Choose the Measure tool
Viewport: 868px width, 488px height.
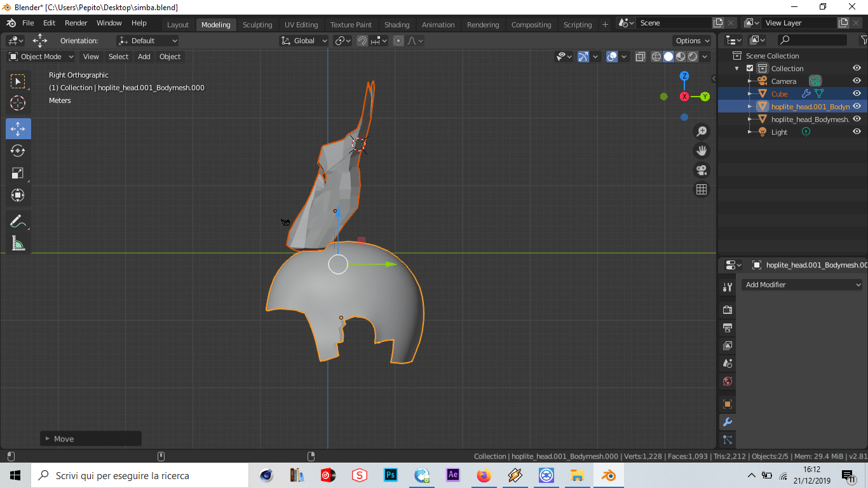[18, 243]
